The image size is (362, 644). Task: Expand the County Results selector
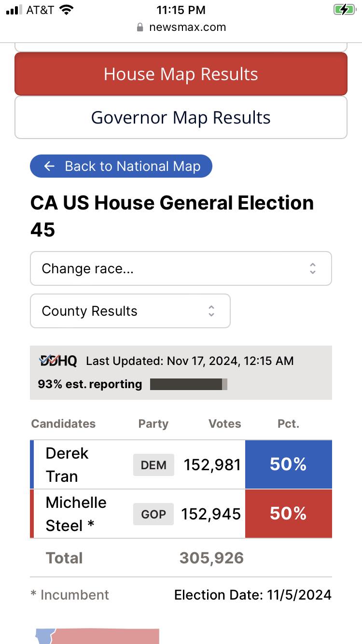click(x=130, y=311)
